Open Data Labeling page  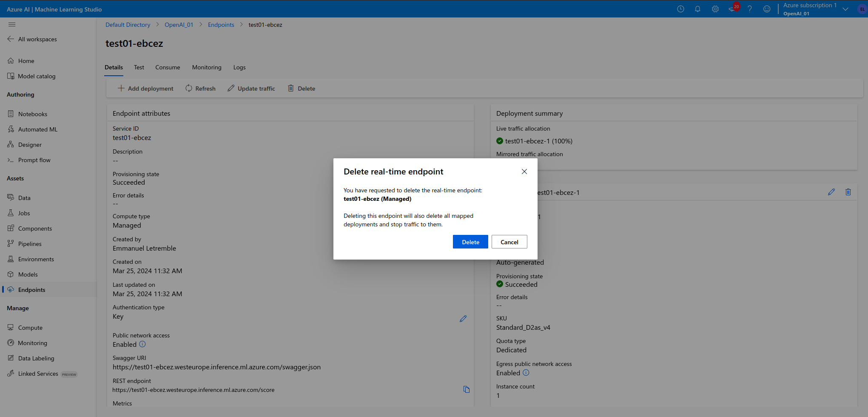tap(31, 358)
